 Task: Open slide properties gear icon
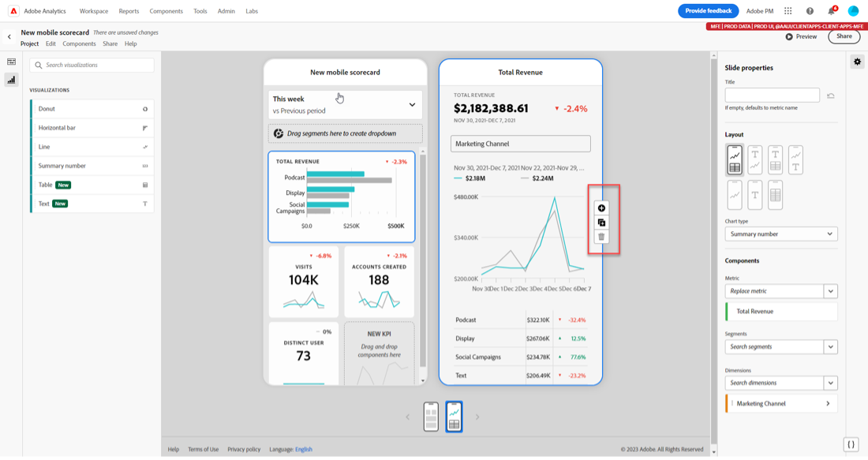857,62
